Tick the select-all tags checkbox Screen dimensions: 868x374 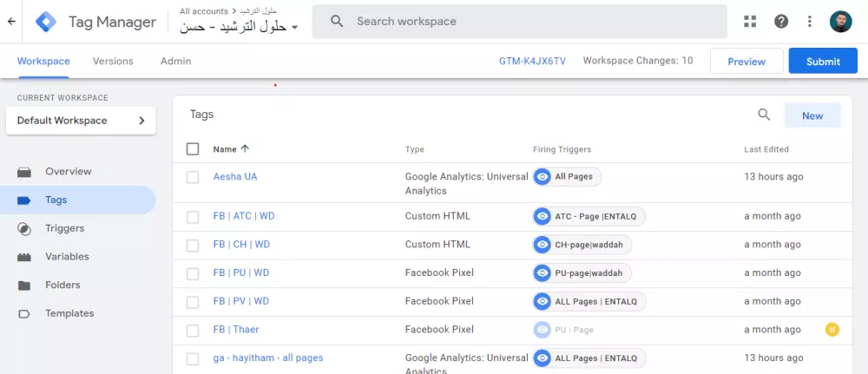(x=193, y=149)
